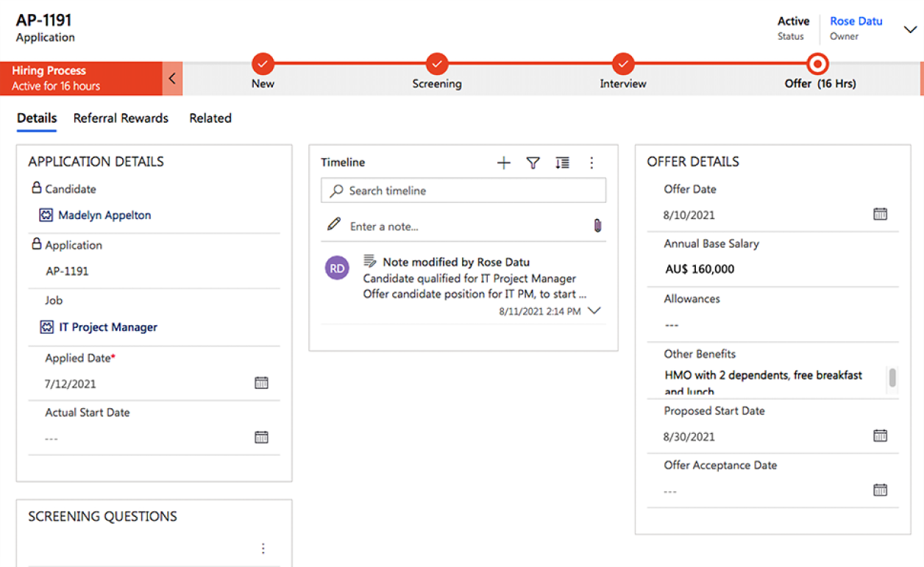Screen dimensions: 924x567
Task: Click the Active status text
Action: pyautogui.click(x=794, y=21)
